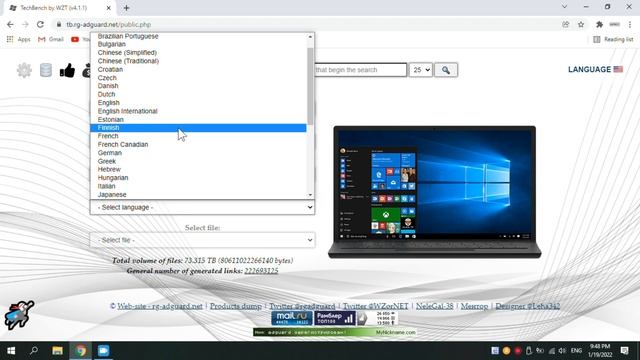The width and height of the screenshot is (640, 360).
Task: Select German from the list
Action: coord(198,153)
